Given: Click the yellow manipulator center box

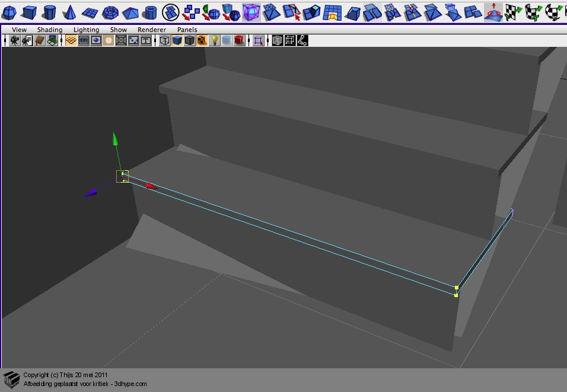Looking at the screenshot, I should coord(123,177).
